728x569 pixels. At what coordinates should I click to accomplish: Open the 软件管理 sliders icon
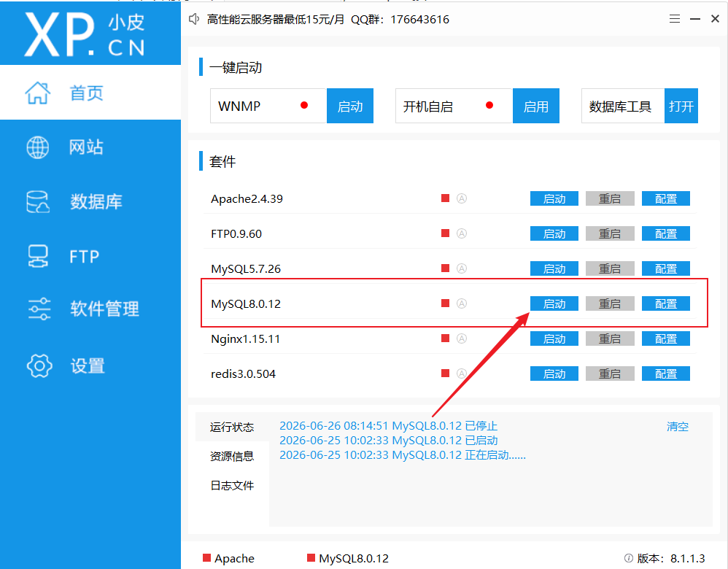pyautogui.click(x=39, y=309)
